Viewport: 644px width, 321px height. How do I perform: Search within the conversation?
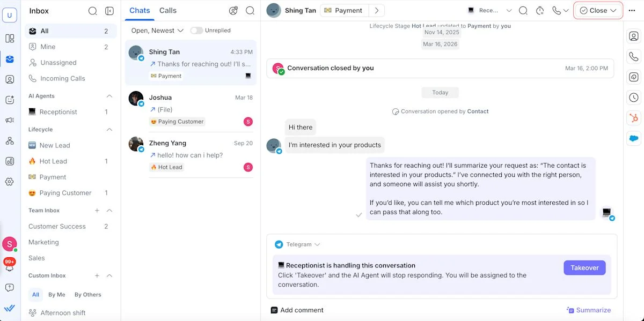pyautogui.click(x=524, y=11)
